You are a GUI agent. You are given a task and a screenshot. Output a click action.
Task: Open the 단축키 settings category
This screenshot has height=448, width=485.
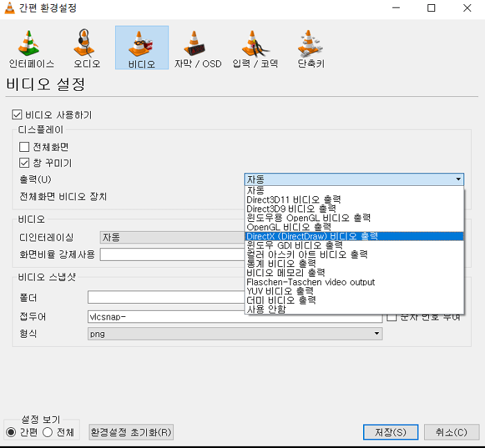click(310, 48)
